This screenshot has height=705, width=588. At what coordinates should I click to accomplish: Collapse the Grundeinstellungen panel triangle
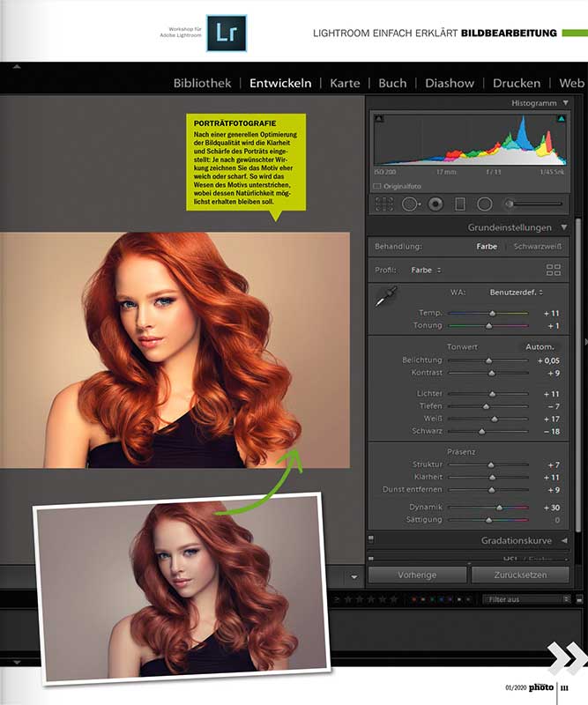point(564,227)
